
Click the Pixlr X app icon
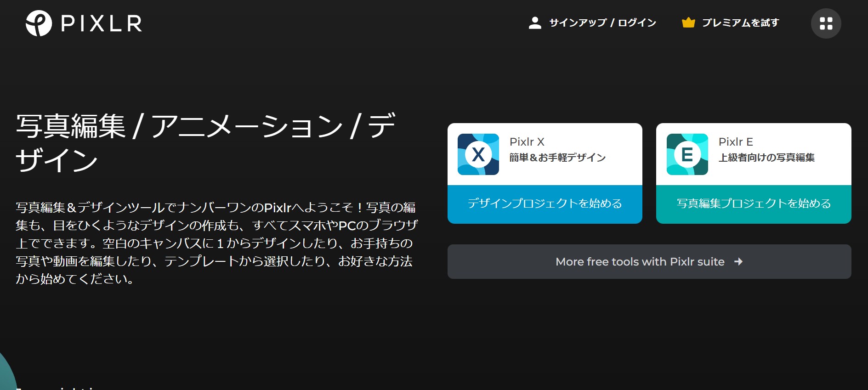click(x=478, y=154)
